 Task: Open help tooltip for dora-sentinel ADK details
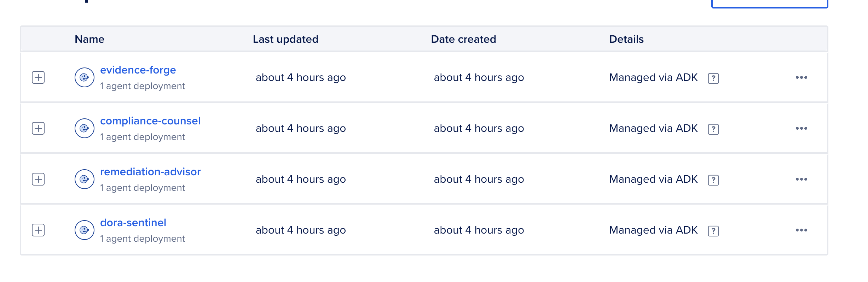click(713, 231)
